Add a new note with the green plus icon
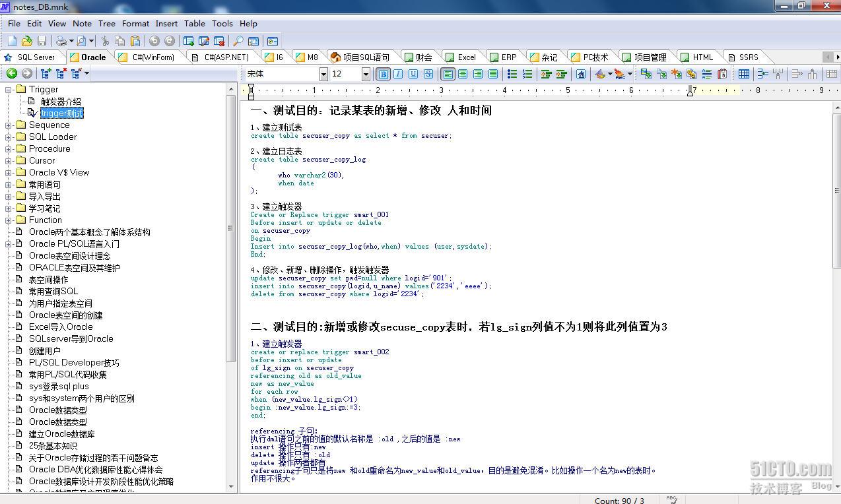The width and height of the screenshot is (841, 504). (x=189, y=41)
